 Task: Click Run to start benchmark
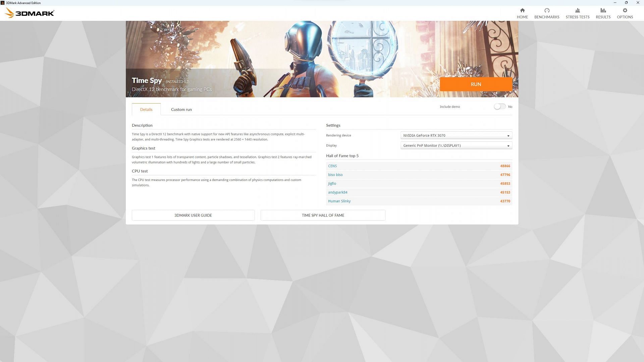click(x=476, y=84)
